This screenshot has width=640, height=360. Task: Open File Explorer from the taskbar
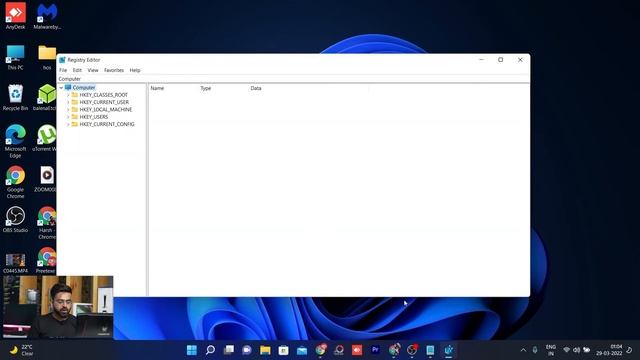[265, 350]
